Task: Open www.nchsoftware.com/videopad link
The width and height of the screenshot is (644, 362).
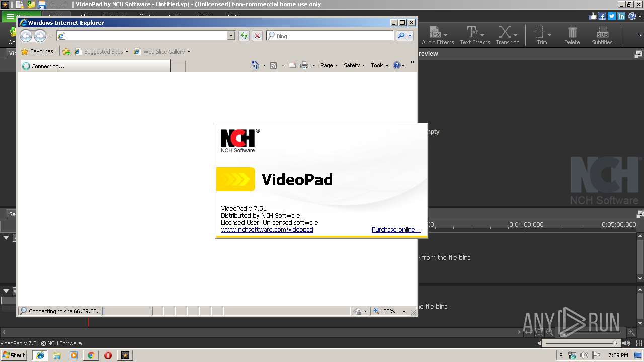Action: tap(267, 229)
